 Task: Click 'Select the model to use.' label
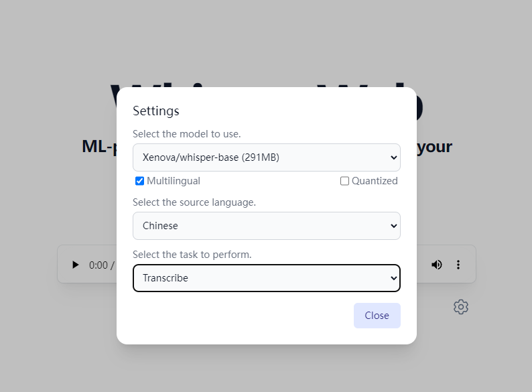(186, 134)
